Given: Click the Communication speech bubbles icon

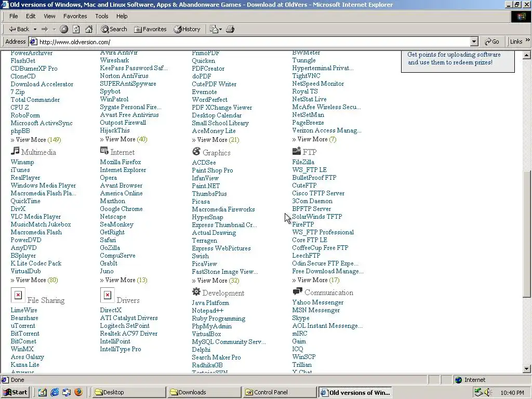Looking at the screenshot, I should point(297,291).
